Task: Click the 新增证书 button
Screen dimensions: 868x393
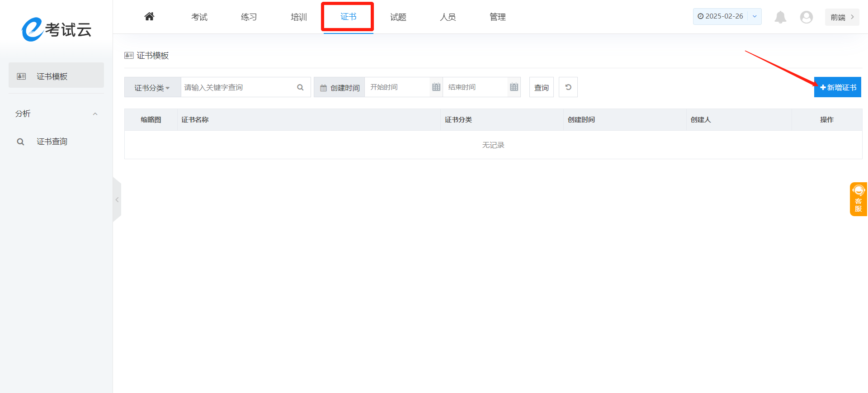Action: tap(837, 87)
